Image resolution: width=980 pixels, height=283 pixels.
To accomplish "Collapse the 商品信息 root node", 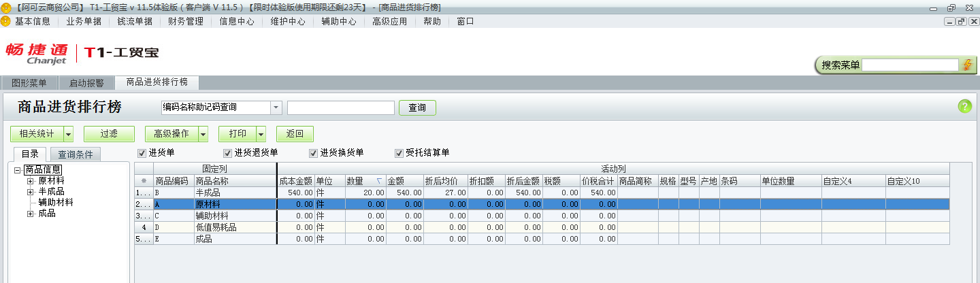I will pyautogui.click(x=18, y=170).
